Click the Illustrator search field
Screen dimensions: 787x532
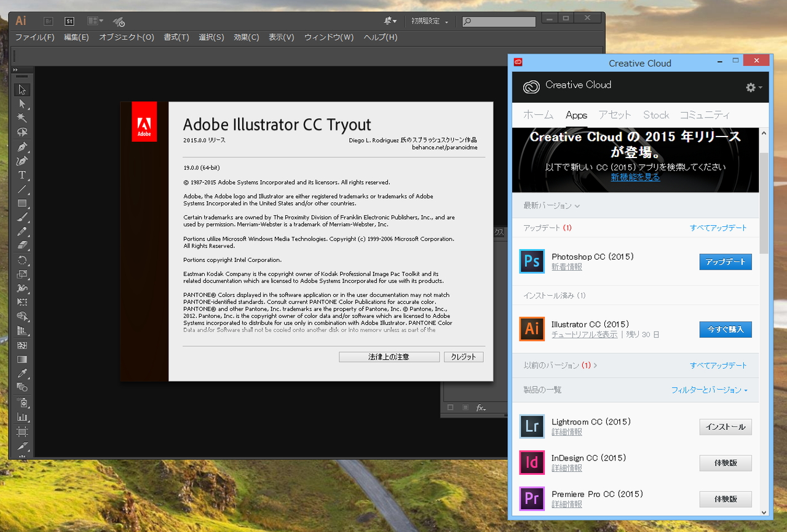[x=499, y=22]
